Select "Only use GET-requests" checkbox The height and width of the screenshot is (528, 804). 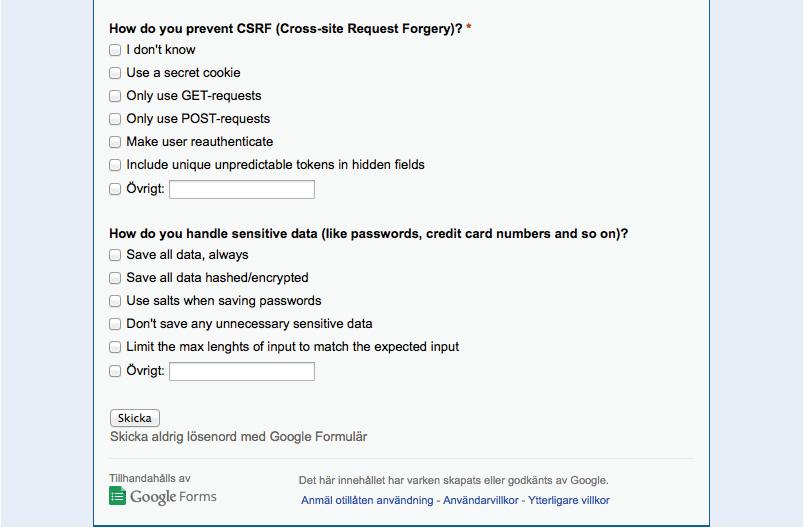click(x=115, y=96)
